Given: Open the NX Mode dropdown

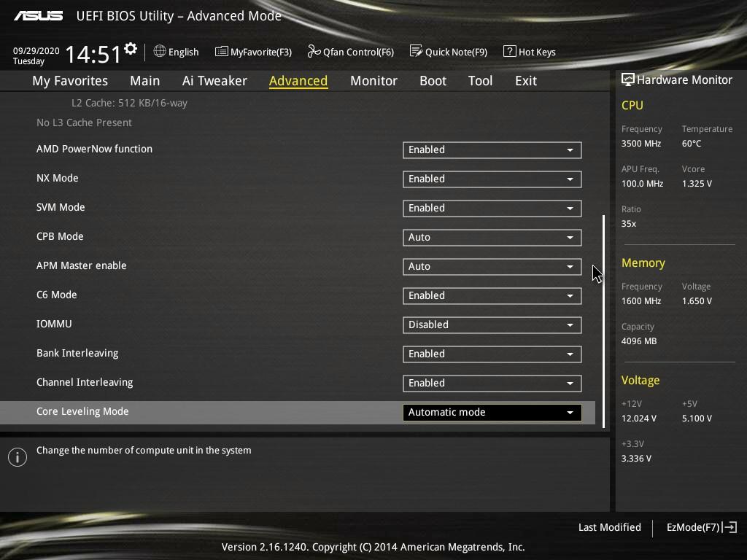Looking at the screenshot, I should (x=492, y=179).
